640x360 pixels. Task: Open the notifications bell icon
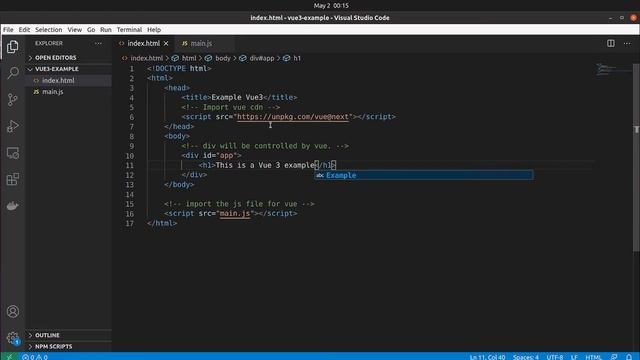(x=629, y=357)
